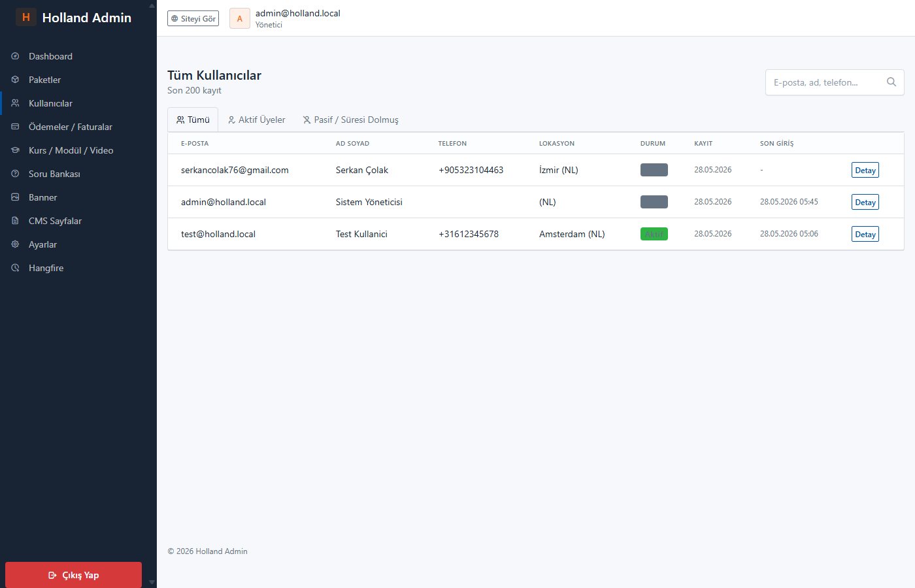The width and height of the screenshot is (915, 588).
Task: Click phone number +905323104463
Action: pos(471,170)
